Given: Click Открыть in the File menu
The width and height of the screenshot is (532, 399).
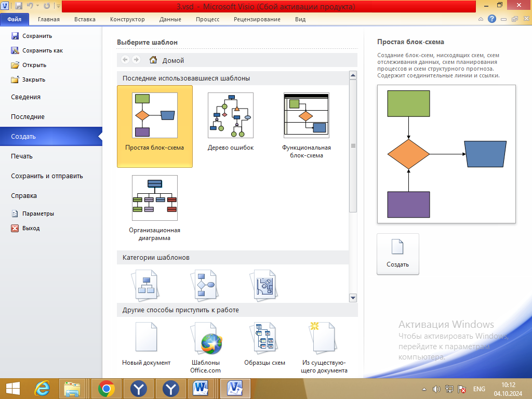Looking at the screenshot, I should (29, 65).
